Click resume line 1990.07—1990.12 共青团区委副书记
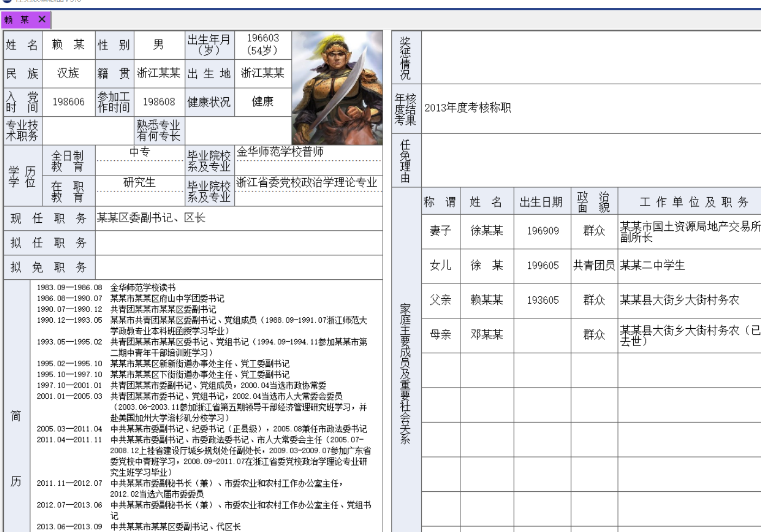The width and height of the screenshot is (761, 532). click(x=126, y=310)
